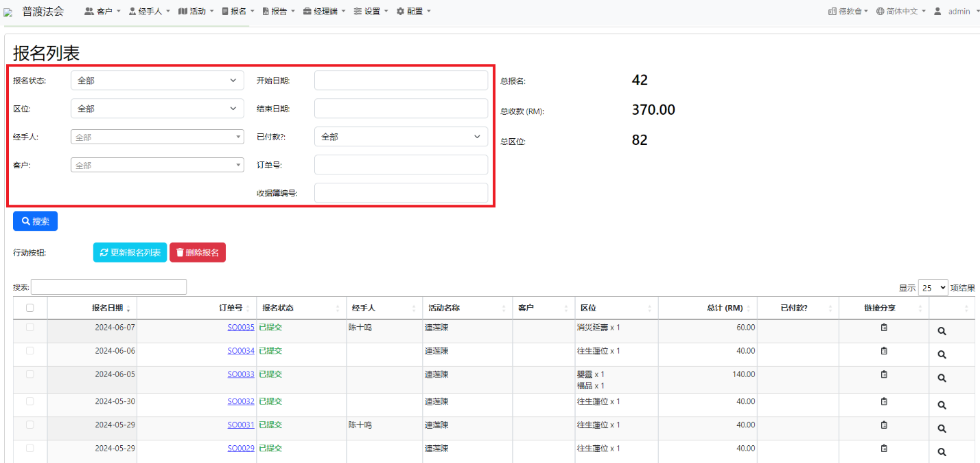The width and height of the screenshot is (980, 463).
Task: Copy share link clipboard icon for SO0032
Action: tap(884, 402)
